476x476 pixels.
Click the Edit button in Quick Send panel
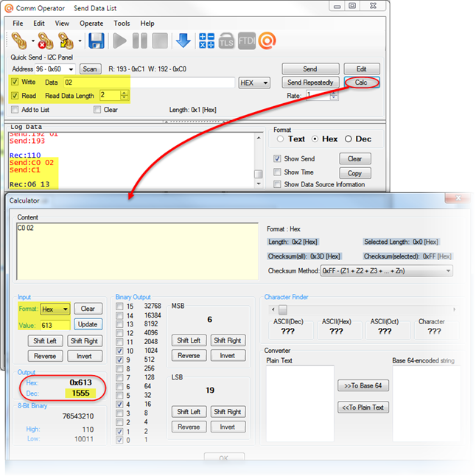point(362,69)
